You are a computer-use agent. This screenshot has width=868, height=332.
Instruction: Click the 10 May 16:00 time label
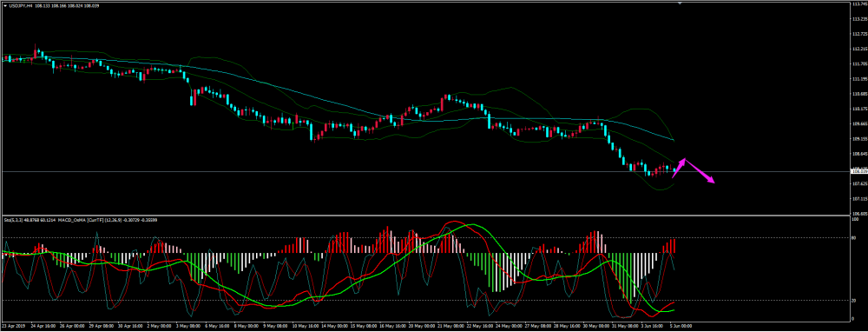[x=306, y=327]
